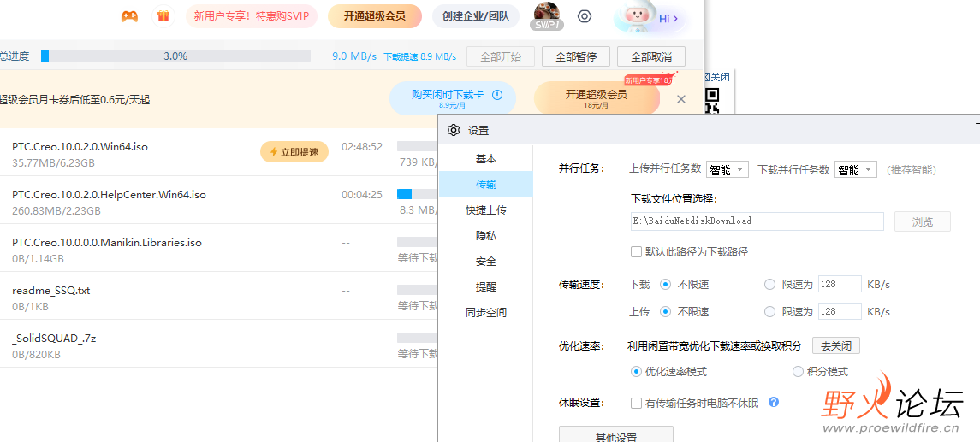Select 限速为 for 上传
The height and width of the screenshot is (442, 980).
[770, 311]
